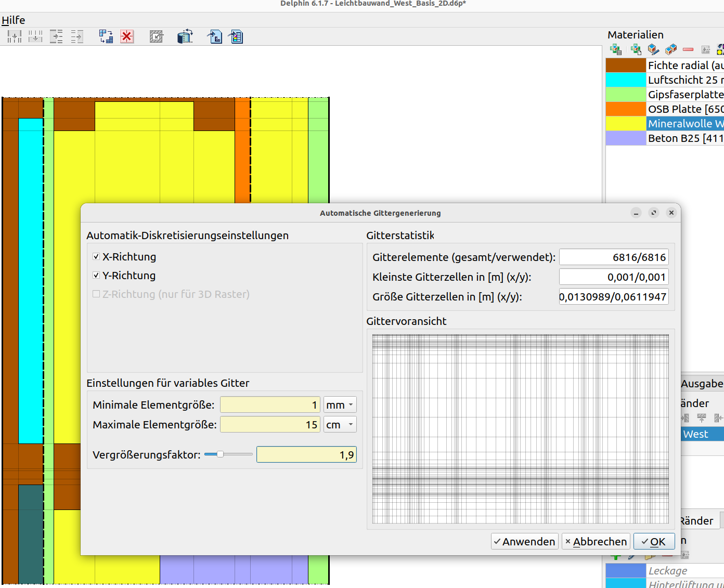Click the duplicate material cubes icon
724x588 pixels.
pyautogui.click(x=671, y=49)
